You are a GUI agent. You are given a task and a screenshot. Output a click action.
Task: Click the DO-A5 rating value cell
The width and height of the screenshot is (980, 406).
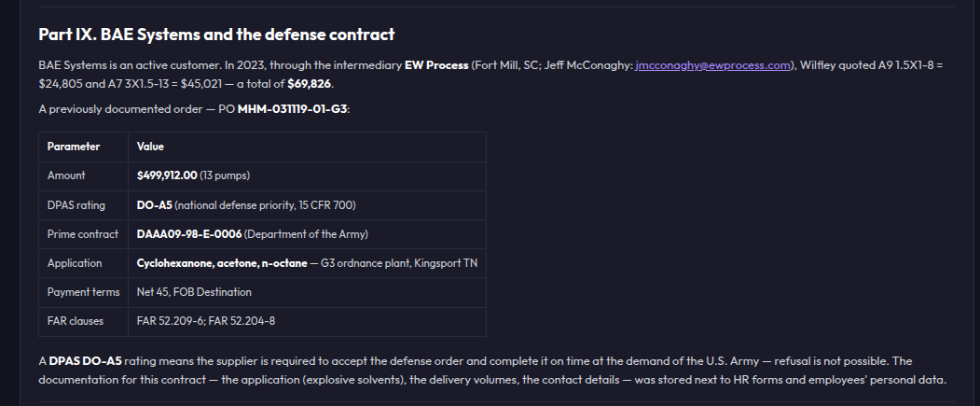[307, 205]
